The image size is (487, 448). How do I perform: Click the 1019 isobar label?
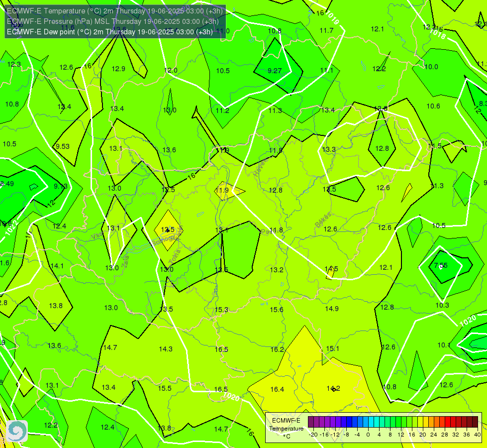pyautogui.click(x=332, y=18)
